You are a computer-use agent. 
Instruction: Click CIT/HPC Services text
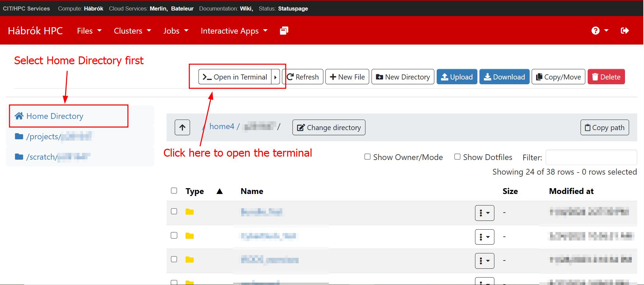[26, 8]
